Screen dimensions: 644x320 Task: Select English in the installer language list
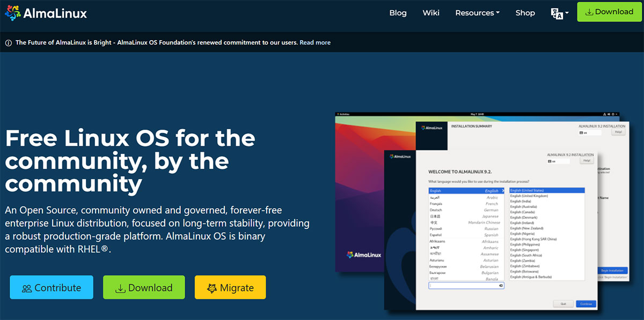coord(466,191)
